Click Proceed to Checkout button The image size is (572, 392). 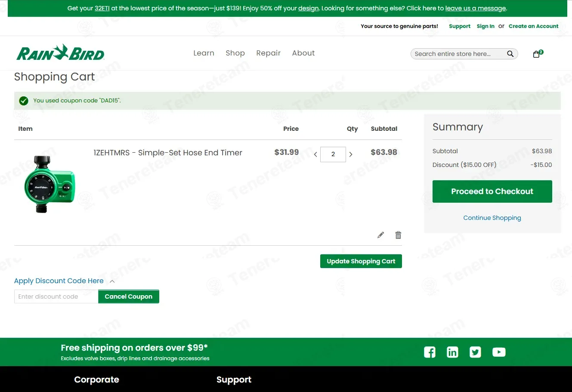[492, 191]
